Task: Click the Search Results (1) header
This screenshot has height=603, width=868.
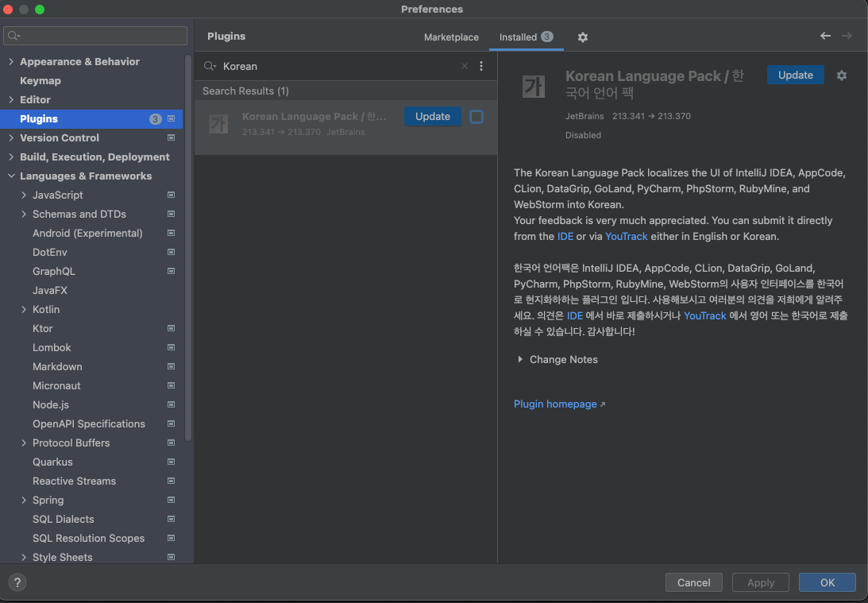Action: (x=245, y=91)
